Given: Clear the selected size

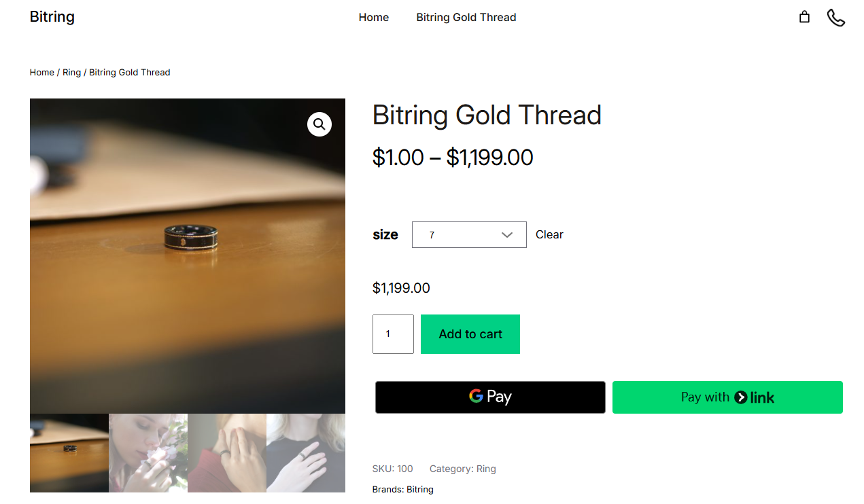Looking at the screenshot, I should pyautogui.click(x=549, y=234).
